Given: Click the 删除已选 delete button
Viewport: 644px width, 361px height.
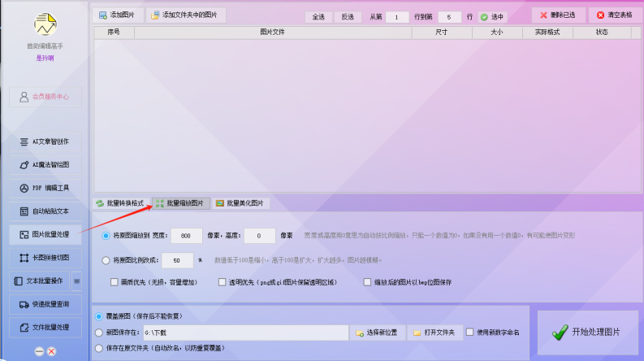Looking at the screenshot, I should click(558, 15).
